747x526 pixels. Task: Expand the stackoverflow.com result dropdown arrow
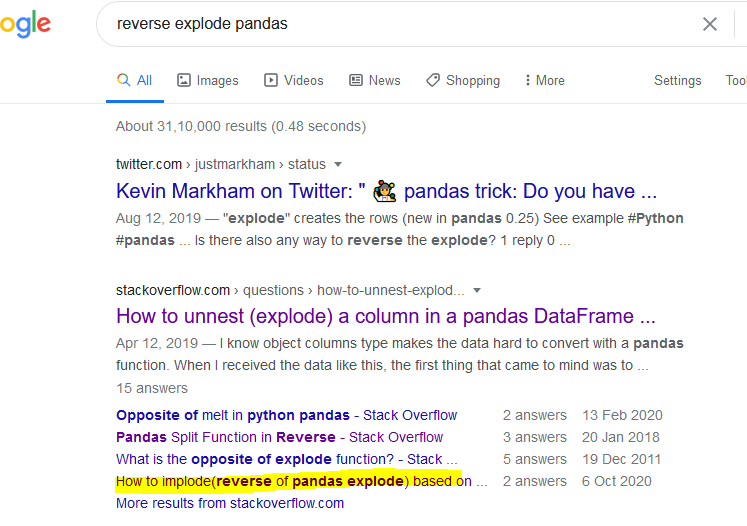click(477, 290)
